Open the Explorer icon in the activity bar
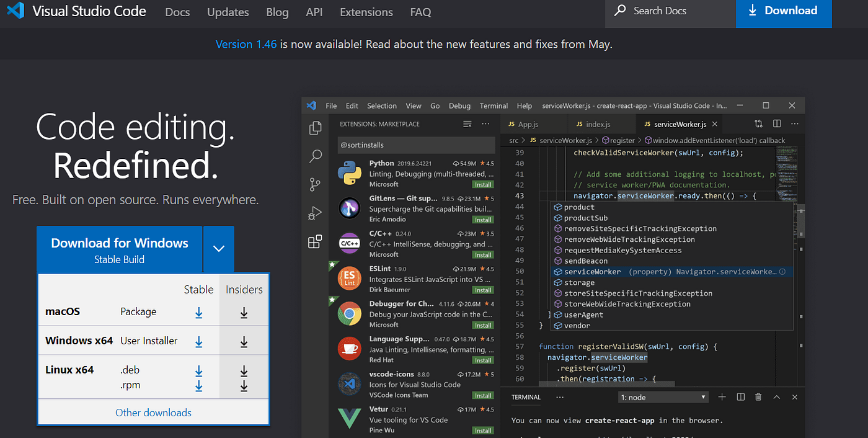Image resolution: width=868 pixels, height=438 pixels. (x=315, y=127)
